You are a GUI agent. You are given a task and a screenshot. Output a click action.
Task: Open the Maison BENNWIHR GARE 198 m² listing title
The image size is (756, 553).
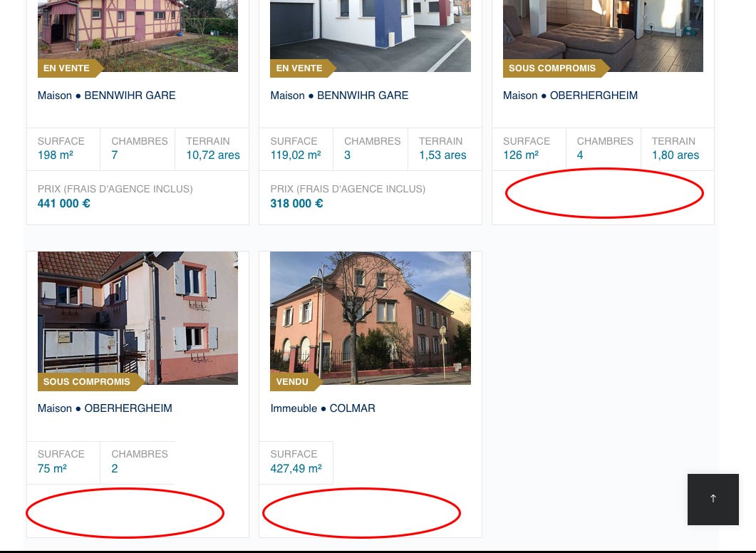click(x=107, y=95)
